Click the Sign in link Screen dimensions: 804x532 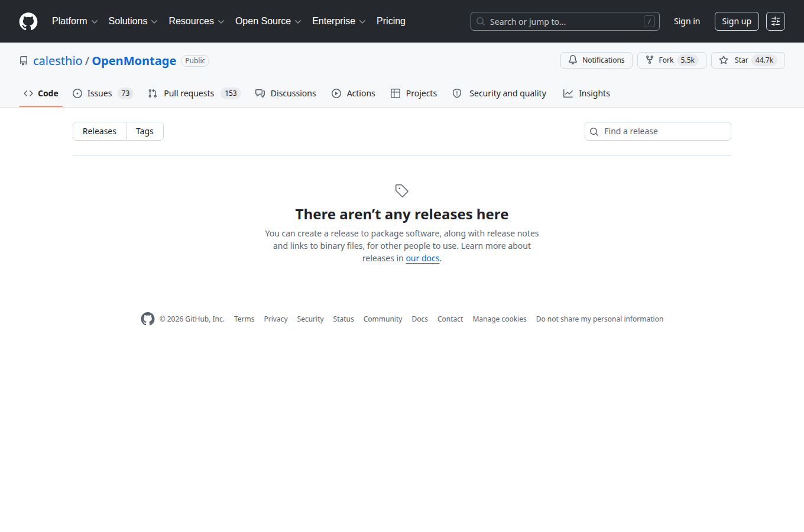pyautogui.click(x=687, y=21)
